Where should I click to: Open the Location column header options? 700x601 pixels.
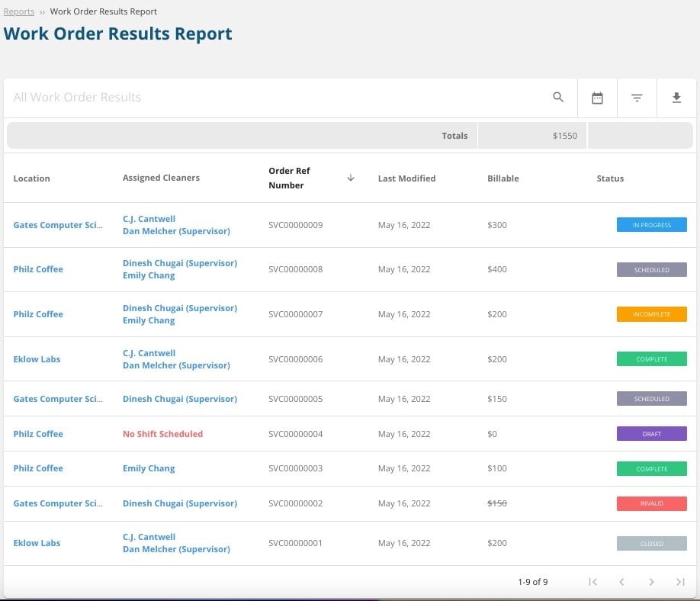(31, 178)
